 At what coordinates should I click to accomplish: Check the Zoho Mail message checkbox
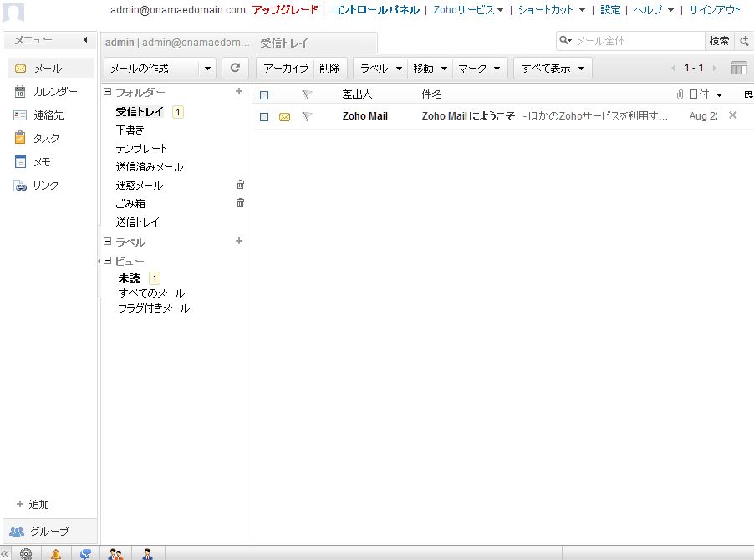(x=264, y=117)
